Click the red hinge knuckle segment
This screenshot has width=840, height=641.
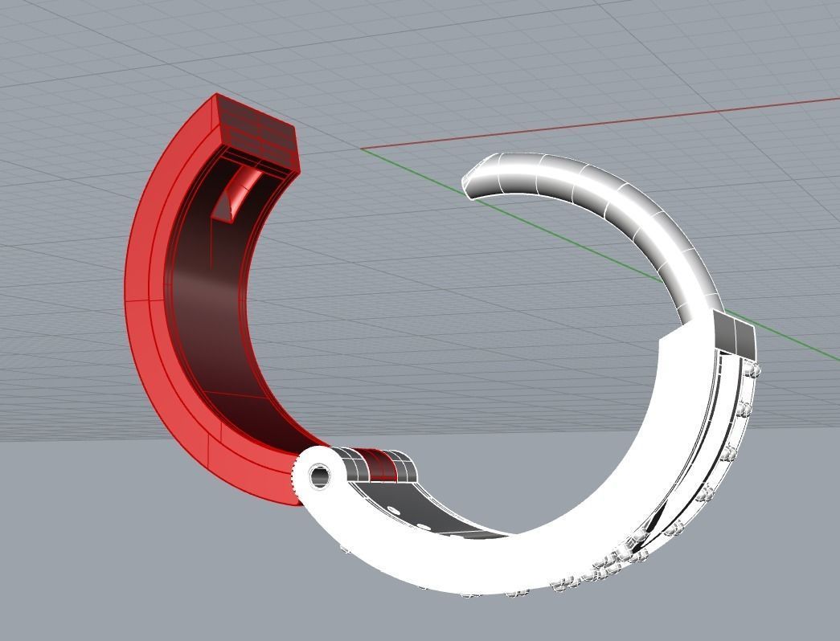tap(380, 465)
